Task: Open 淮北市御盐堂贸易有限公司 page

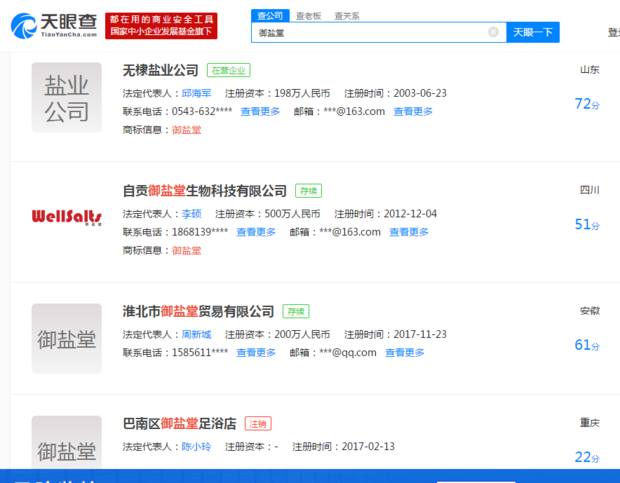Action: tap(198, 311)
